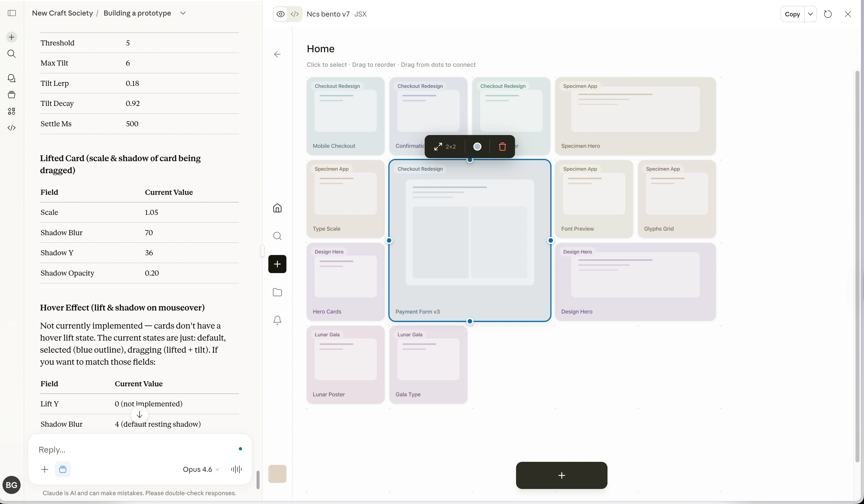This screenshot has width=864, height=504.
Task: Open New Craft Society project link
Action: tap(63, 13)
